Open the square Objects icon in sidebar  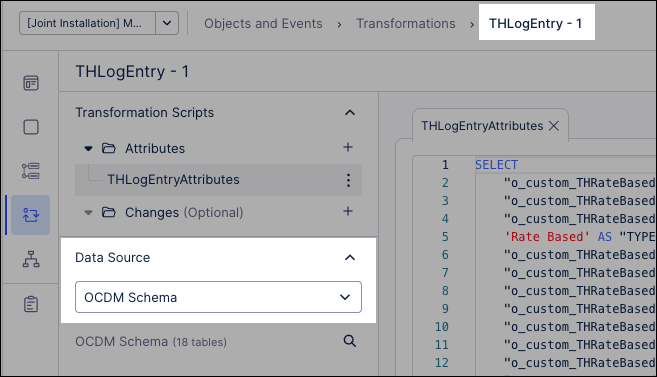(x=31, y=127)
